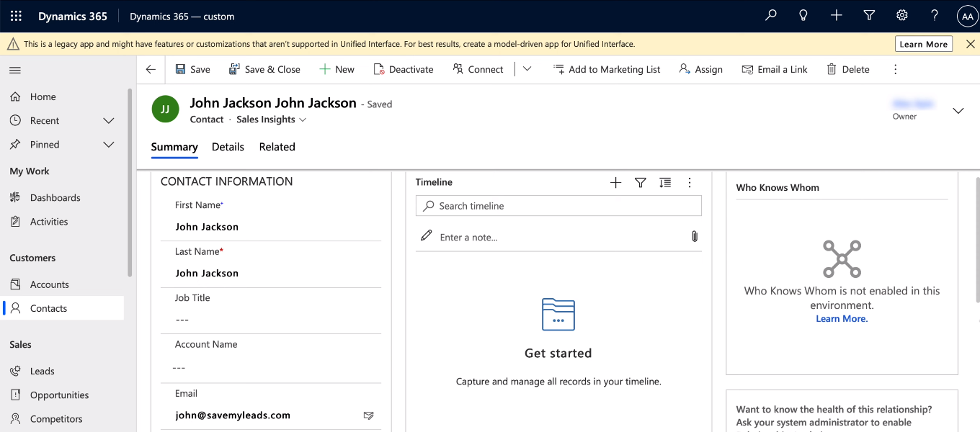Collapse the site map hamburger menu
980x432 pixels.
[x=15, y=70]
